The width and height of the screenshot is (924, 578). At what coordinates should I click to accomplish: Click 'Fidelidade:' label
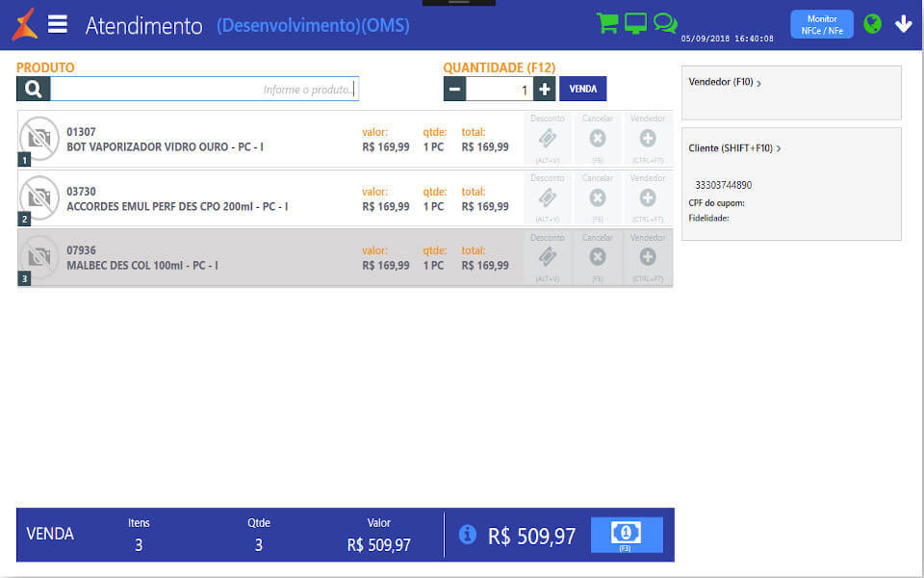click(x=708, y=219)
